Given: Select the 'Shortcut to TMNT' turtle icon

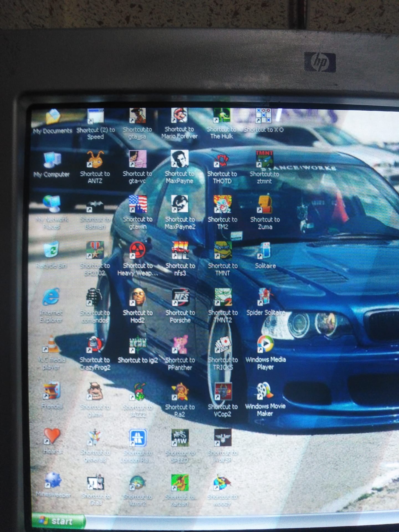Looking at the screenshot, I should pos(223,250).
